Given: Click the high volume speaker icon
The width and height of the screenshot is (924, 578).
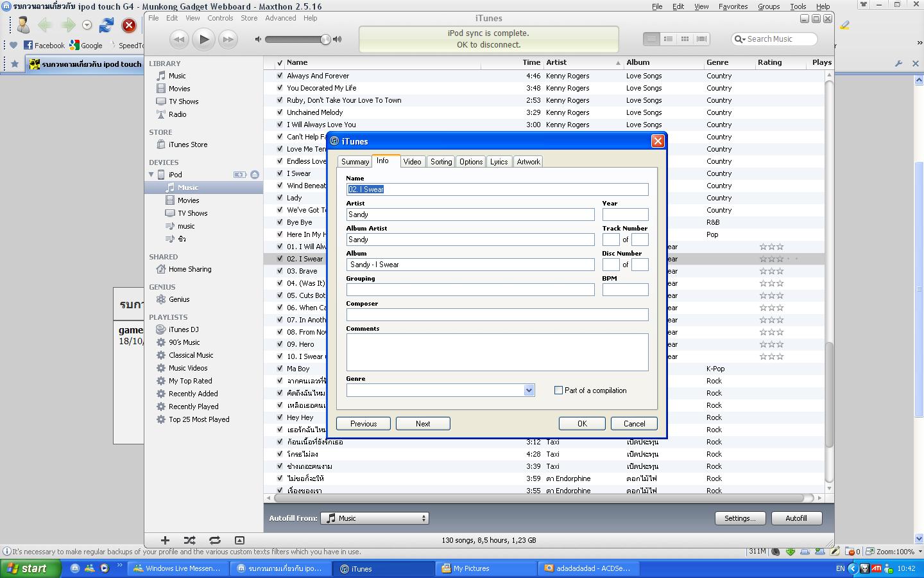Looking at the screenshot, I should tap(338, 39).
